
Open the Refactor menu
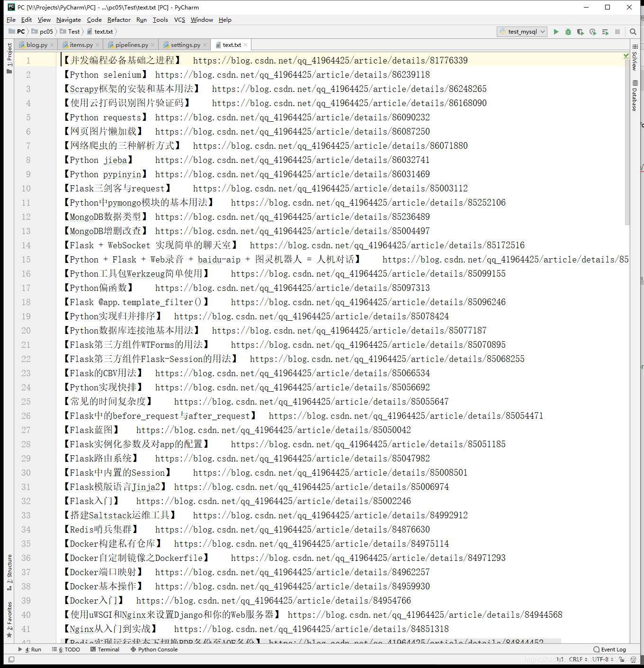119,20
